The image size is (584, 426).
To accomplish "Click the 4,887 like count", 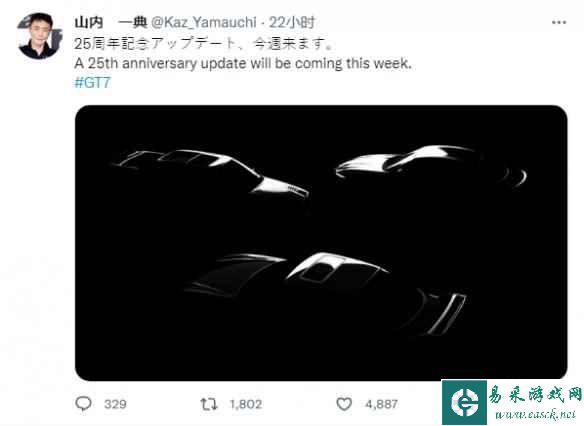I will tap(382, 404).
